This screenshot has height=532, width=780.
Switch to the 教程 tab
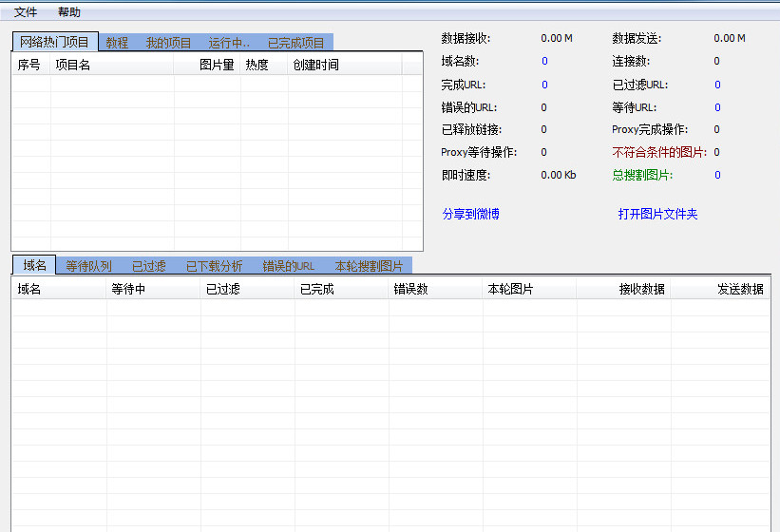click(117, 43)
